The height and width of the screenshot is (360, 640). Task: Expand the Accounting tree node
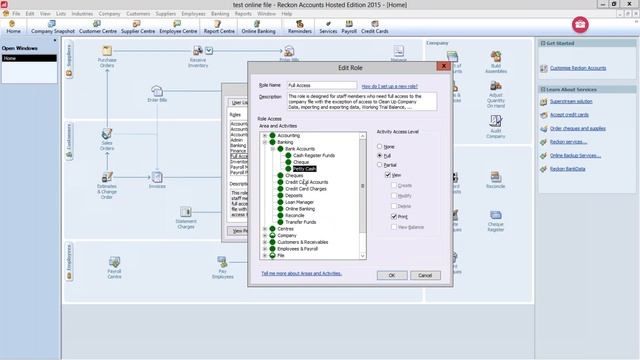264,136
